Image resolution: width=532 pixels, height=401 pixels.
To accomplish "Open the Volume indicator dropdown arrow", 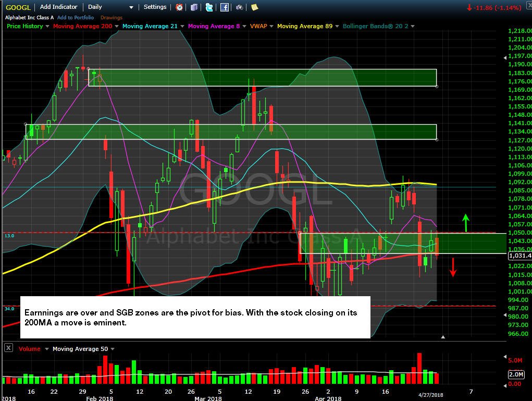I will click(x=46, y=349).
